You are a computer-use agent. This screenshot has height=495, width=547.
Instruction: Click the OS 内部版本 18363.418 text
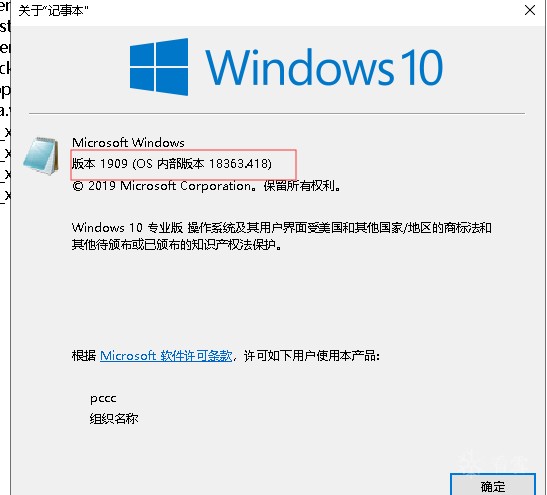pos(204,164)
